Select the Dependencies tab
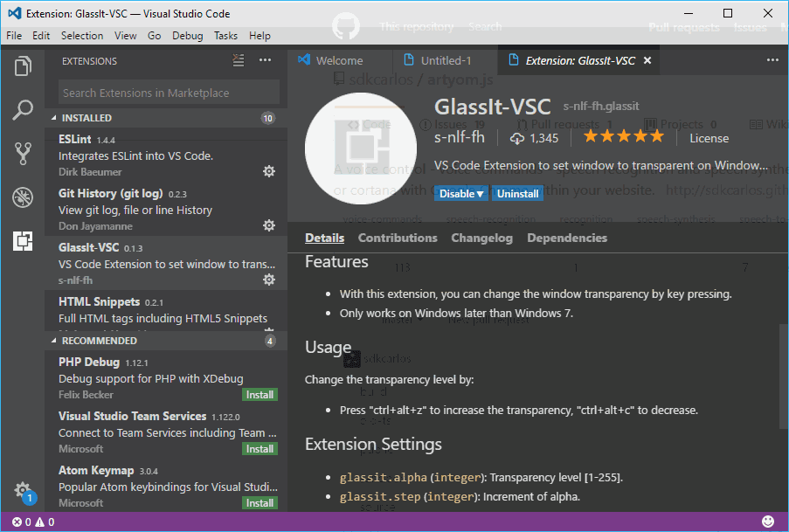Viewport: 789px width, 532px height. [x=567, y=238]
